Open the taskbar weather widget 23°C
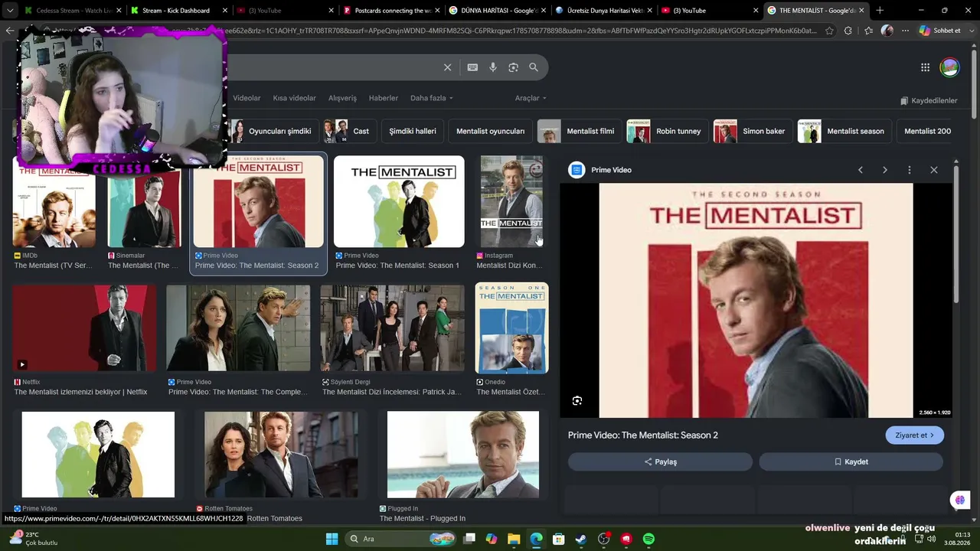980x551 pixels. (x=33, y=539)
